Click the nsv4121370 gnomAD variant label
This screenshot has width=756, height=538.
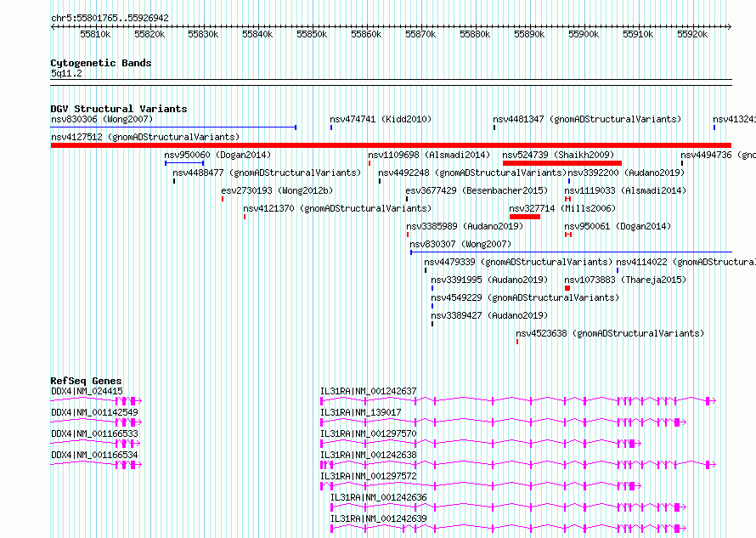pyautogui.click(x=337, y=208)
